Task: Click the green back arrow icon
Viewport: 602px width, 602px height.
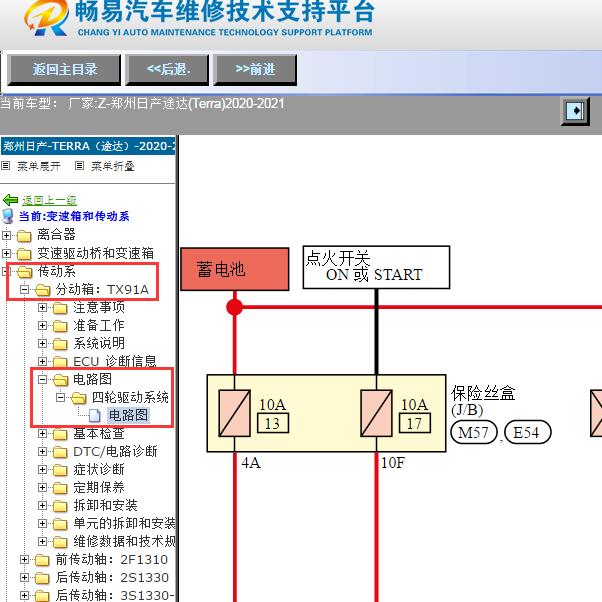Action: click(x=10, y=200)
